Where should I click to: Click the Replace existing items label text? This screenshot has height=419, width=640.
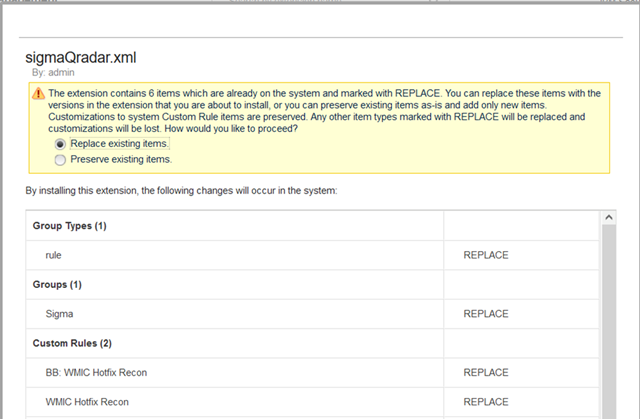point(119,144)
